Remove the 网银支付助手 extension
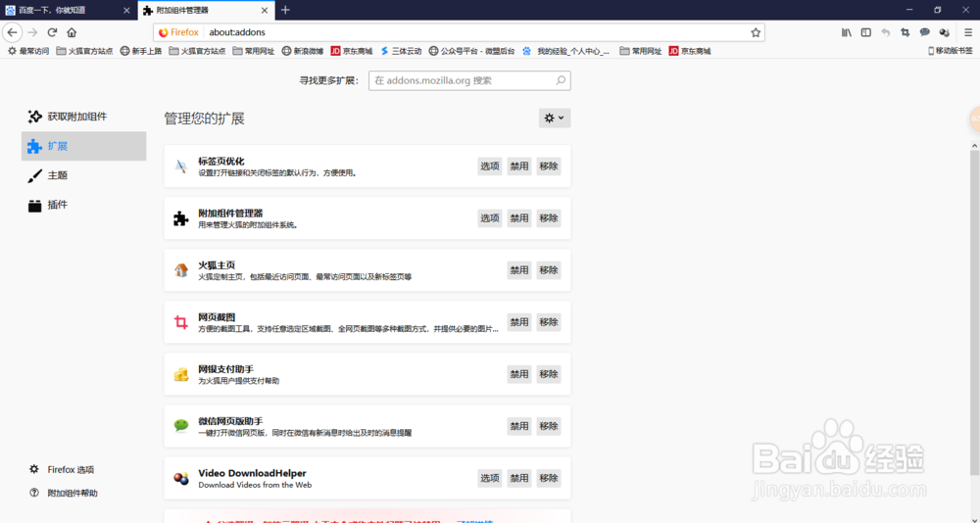The image size is (980, 523). pyautogui.click(x=549, y=374)
